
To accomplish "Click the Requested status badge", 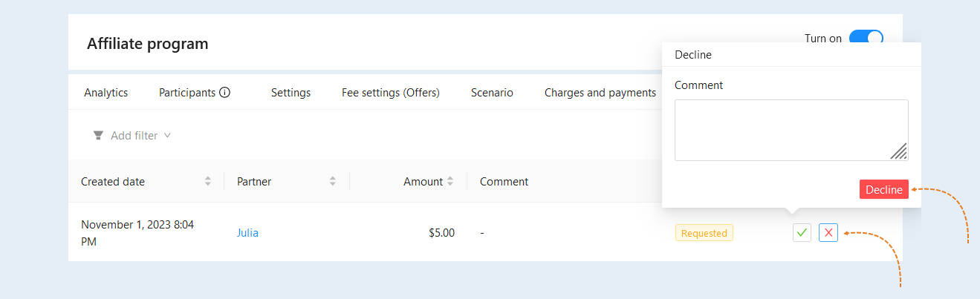I will coord(704,233).
